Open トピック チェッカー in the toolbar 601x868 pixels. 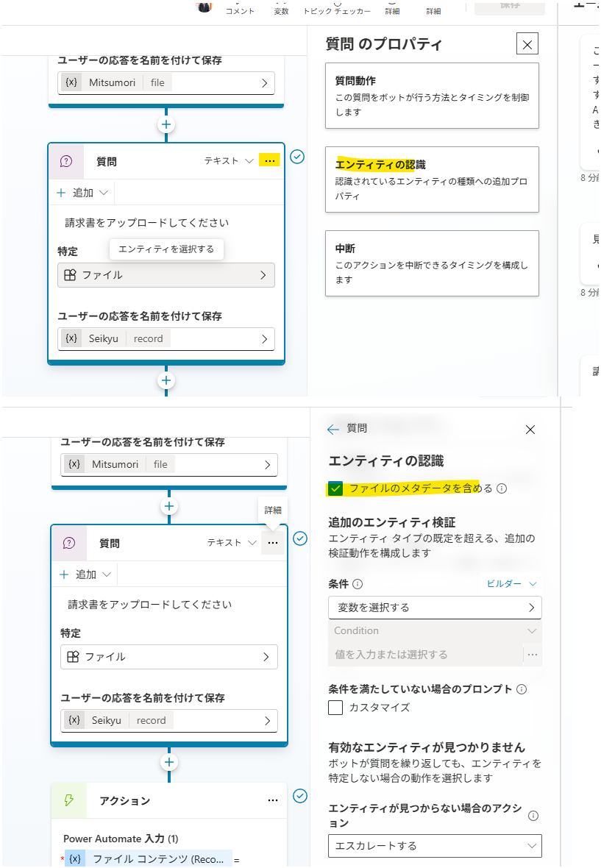336,11
